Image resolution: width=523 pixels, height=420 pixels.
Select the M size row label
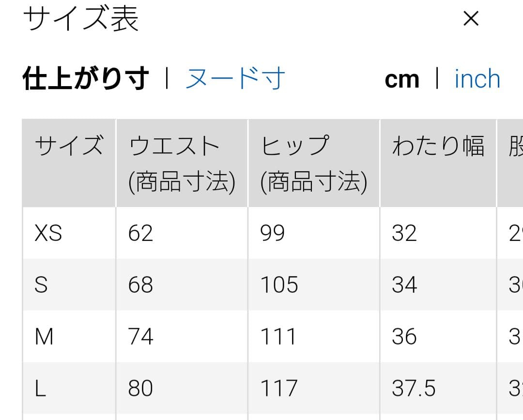[x=44, y=336]
